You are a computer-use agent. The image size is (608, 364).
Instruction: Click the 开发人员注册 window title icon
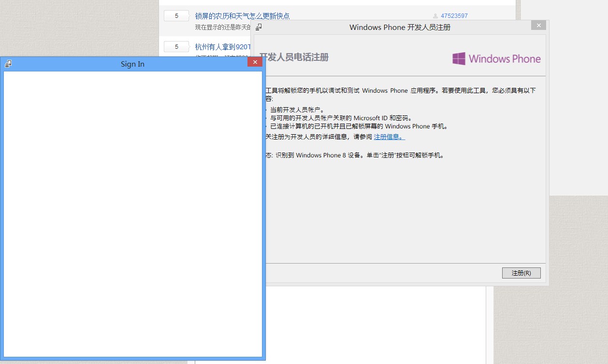pyautogui.click(x=259, y=27)
